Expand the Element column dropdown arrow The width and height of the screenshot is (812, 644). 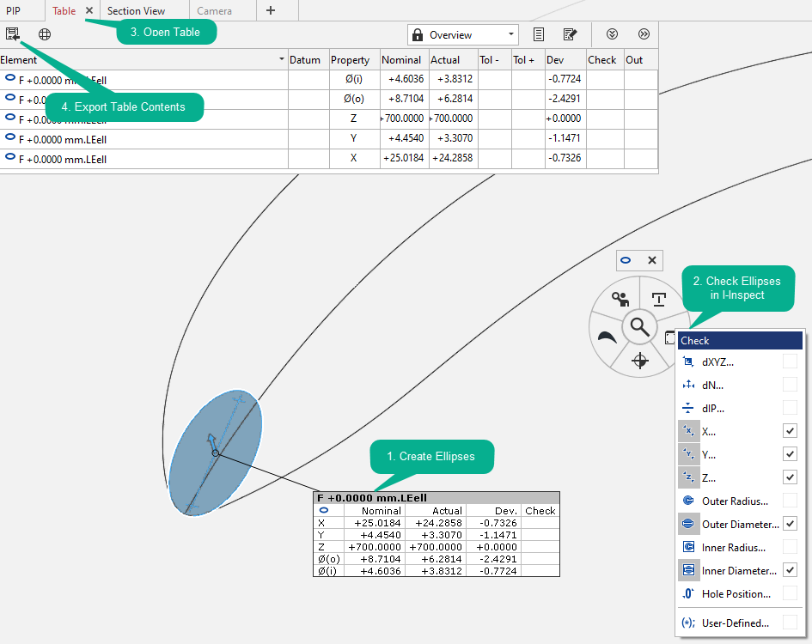(282, 60)
